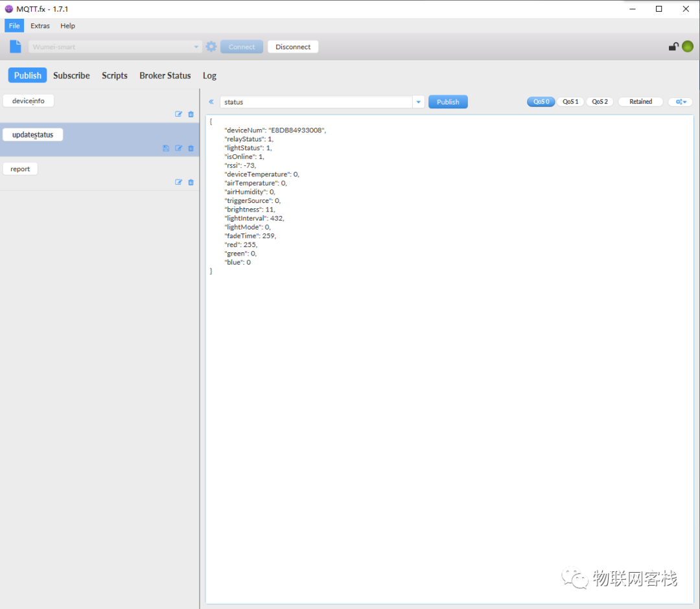Delete the updatestatus saved message
This screenshot has height=609, width=700.
(x=191, y=149)
